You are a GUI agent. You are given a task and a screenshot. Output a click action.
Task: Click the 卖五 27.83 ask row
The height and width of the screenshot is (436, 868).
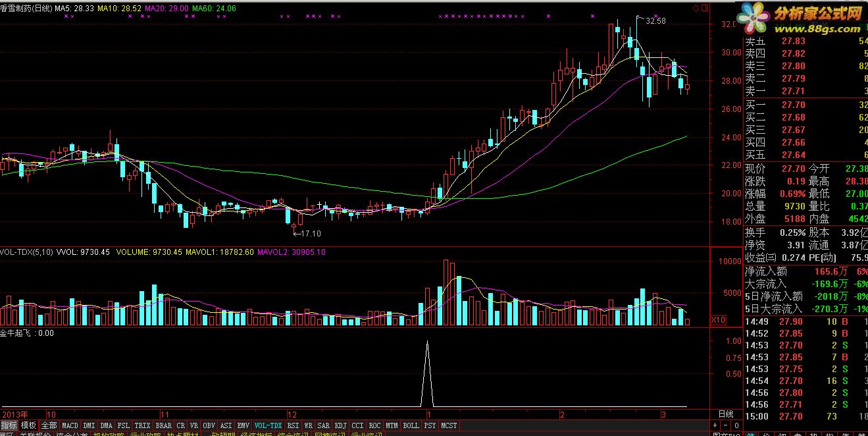tap(806, 41)
